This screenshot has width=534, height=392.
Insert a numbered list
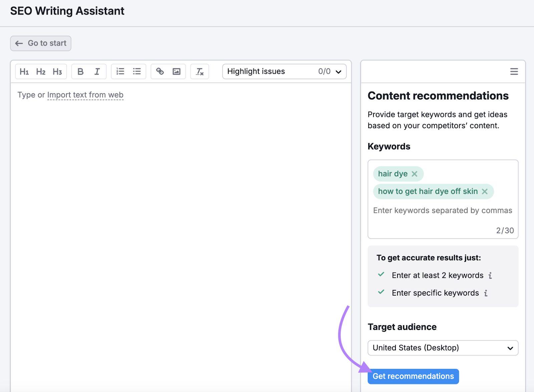pos(120,71)
